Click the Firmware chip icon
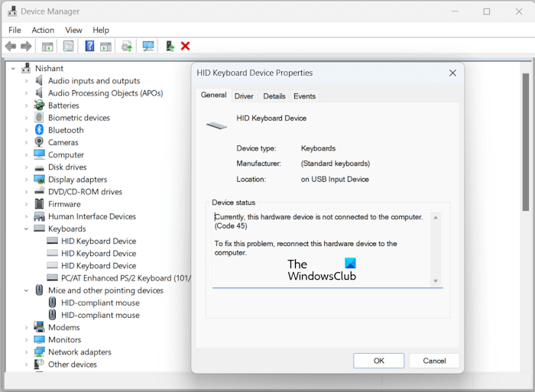This screenshot has height=392, width=535. (39, 204)
